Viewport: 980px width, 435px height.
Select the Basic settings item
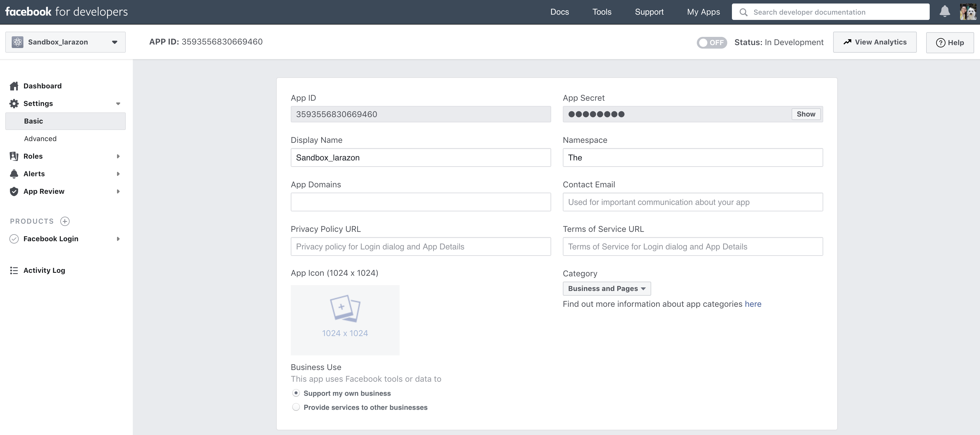pos(66,121)
